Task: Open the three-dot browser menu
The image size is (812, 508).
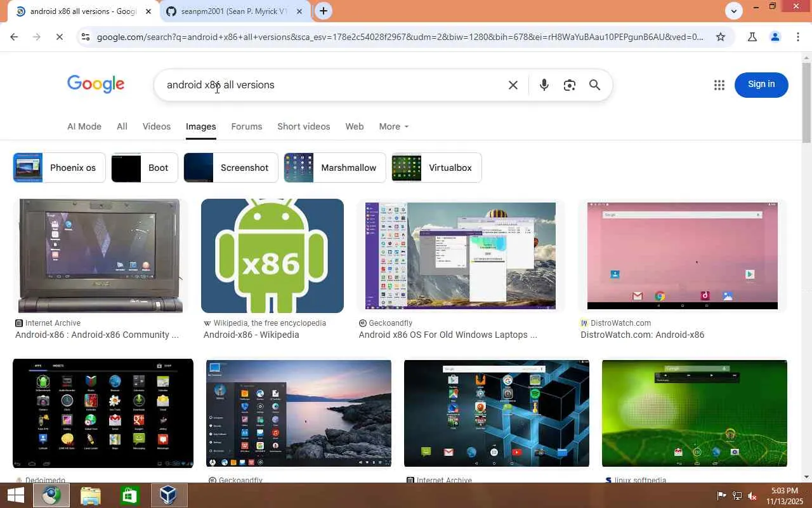Action: pyautogui.click(x=798, y=37)
